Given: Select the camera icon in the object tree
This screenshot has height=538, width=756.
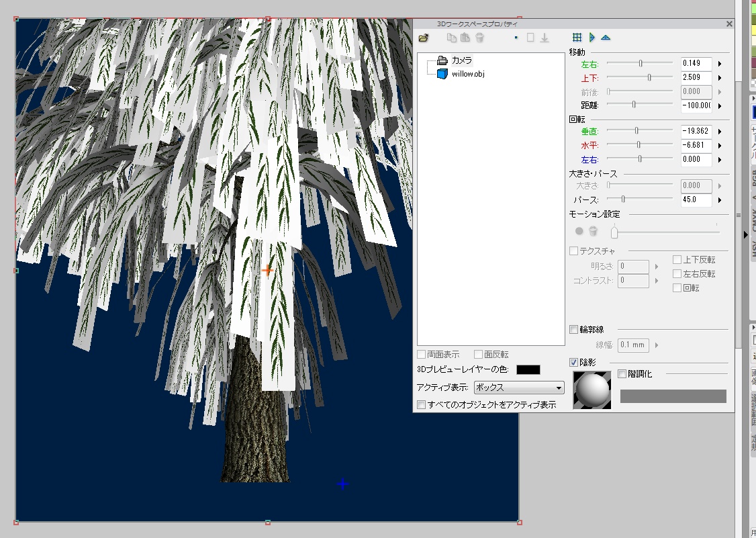Looking at the screenshot, I should [442, 60].
